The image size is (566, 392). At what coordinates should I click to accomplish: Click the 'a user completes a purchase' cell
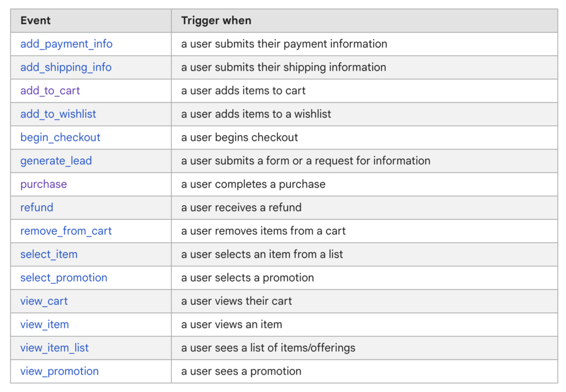click(253, 184)
